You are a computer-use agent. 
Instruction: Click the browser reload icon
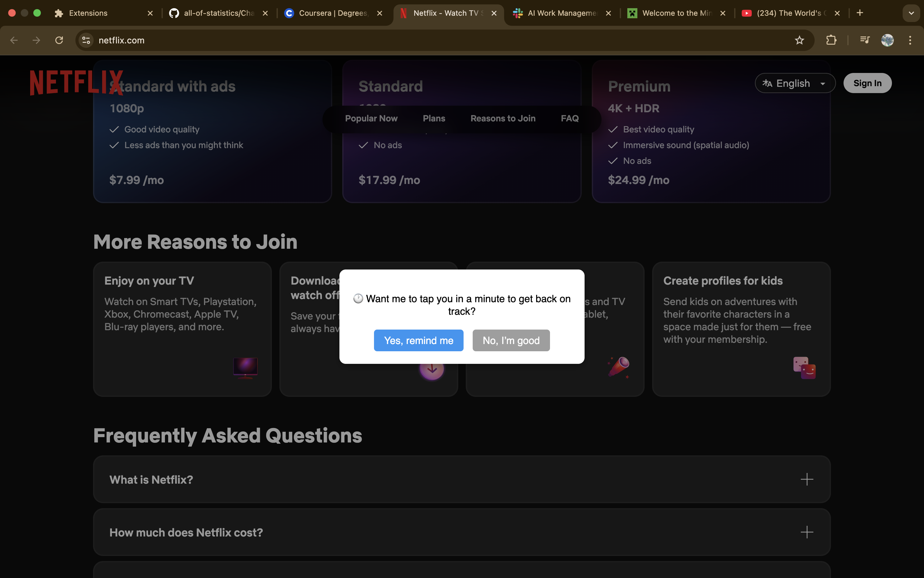[x=59, y=40]
